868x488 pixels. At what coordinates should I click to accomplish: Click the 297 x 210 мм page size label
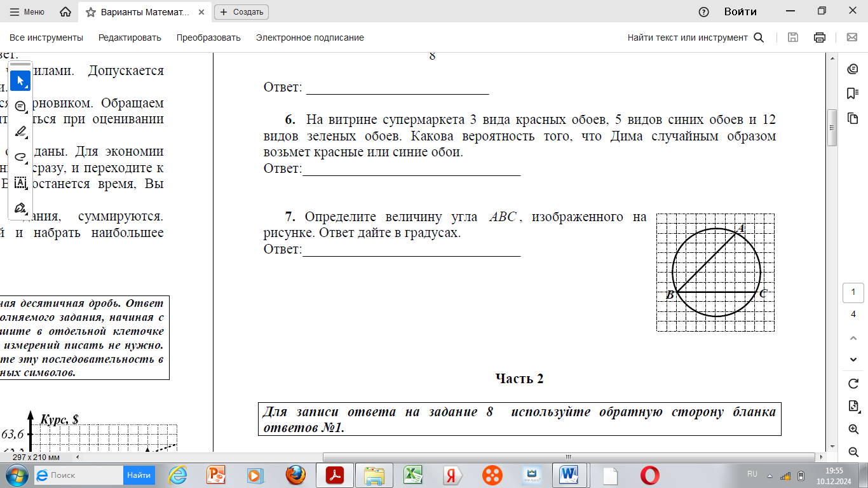pos(36,457)
